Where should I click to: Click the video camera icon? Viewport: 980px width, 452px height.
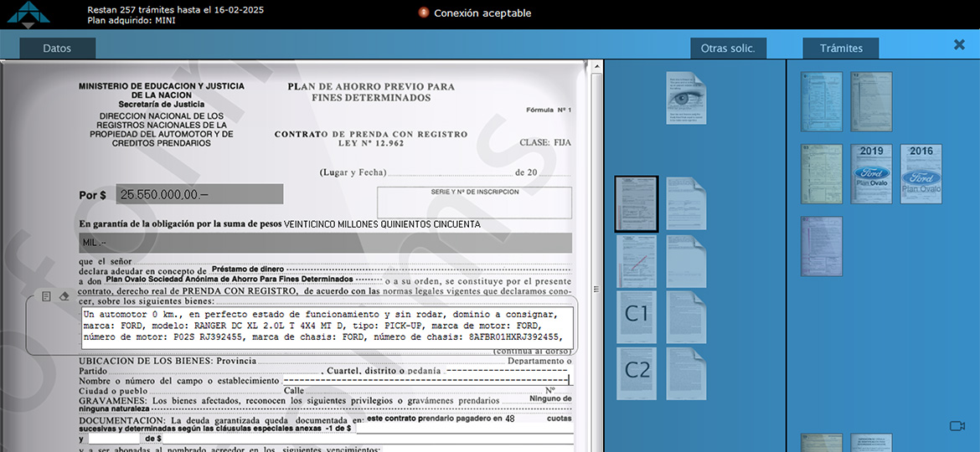coord(957,426)
